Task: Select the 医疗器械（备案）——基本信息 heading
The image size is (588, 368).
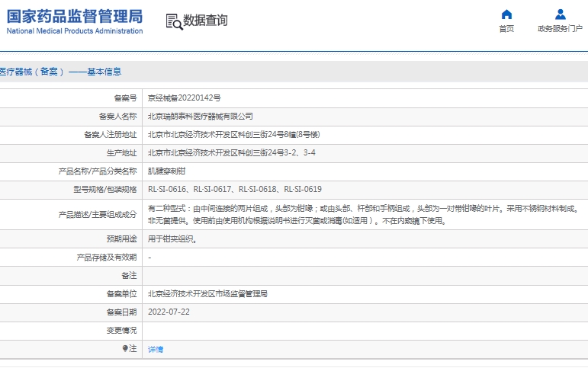Action: (x=60, y=72)
